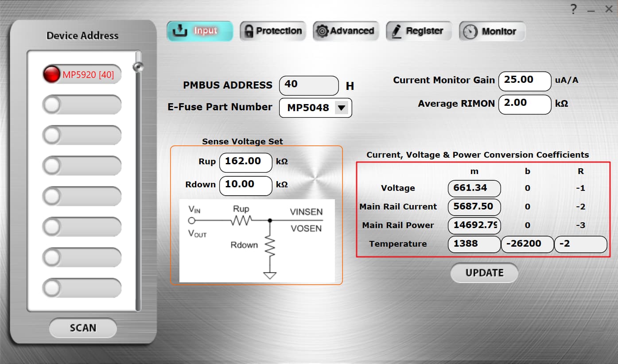This screenshot has width=618, height=364.
Task: Focus the Current Monitor Gain field
Action: pos(525,81)
